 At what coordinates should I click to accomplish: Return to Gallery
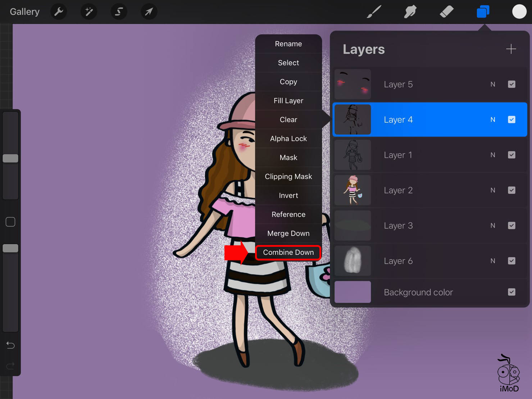point(24,12)
